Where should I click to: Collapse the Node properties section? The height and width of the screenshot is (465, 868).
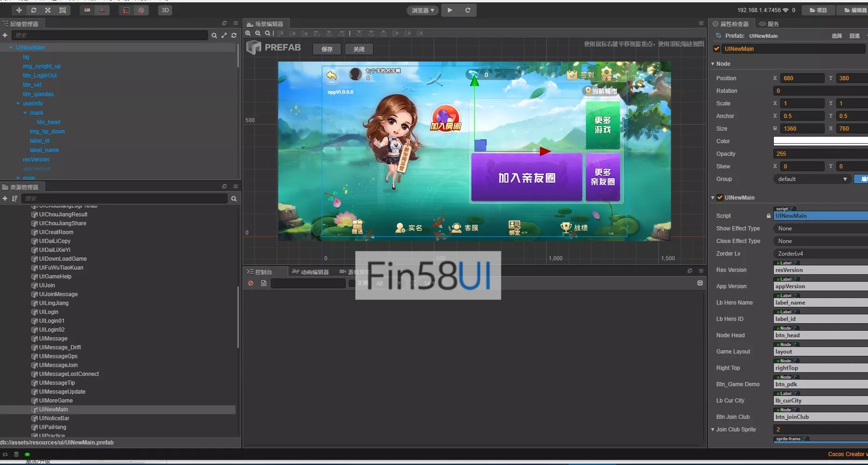pyautogui.click(x=713, y=64)
